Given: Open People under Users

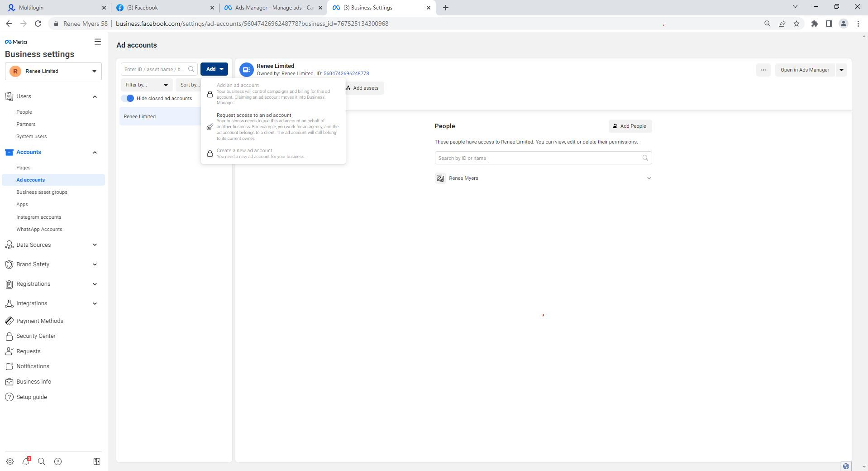Looking at the screenshot, I should 24,112.
